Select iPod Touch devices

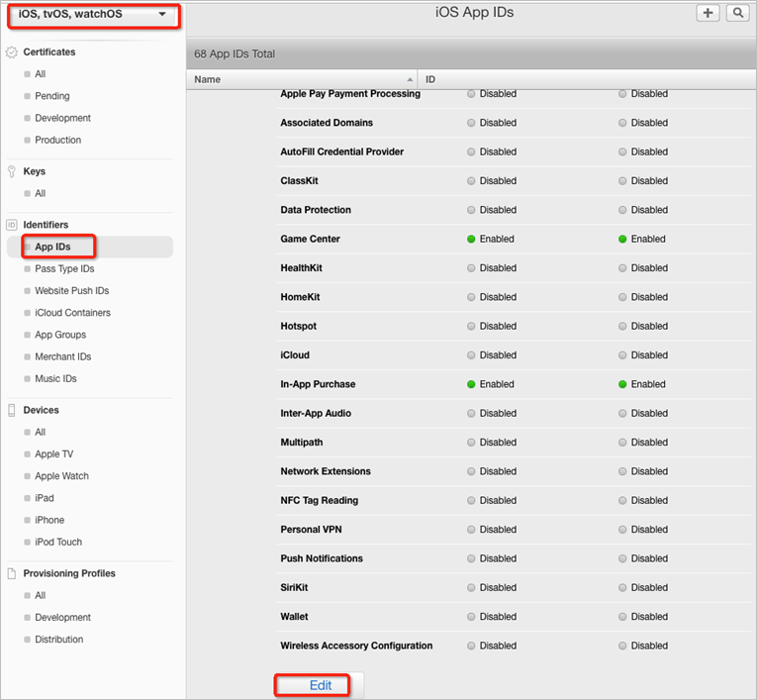click(58, 542)
